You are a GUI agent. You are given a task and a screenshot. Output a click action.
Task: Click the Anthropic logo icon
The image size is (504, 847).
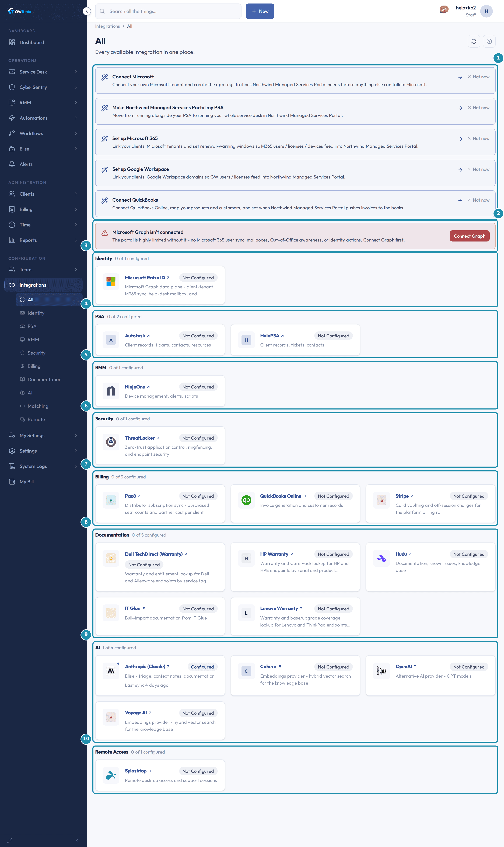[111, 671]
